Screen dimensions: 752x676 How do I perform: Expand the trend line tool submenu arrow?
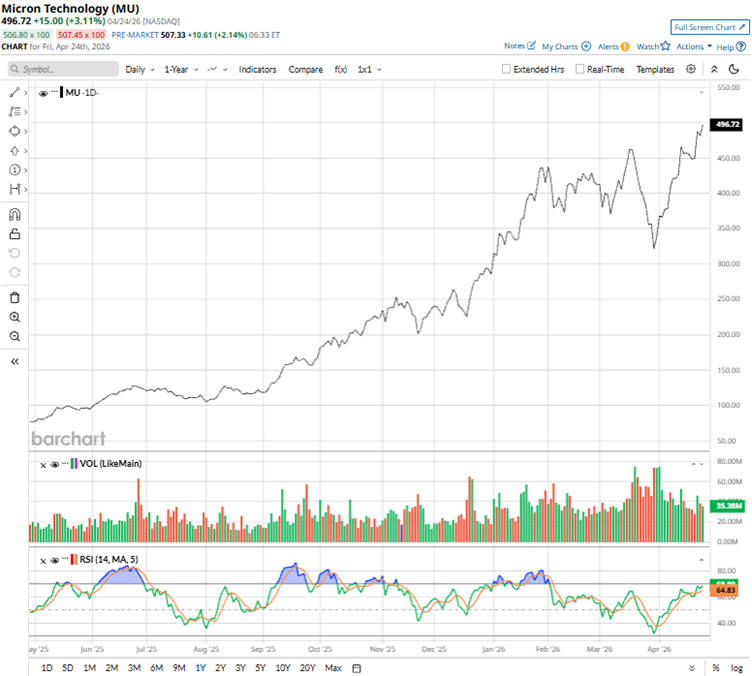coord(25,93)
